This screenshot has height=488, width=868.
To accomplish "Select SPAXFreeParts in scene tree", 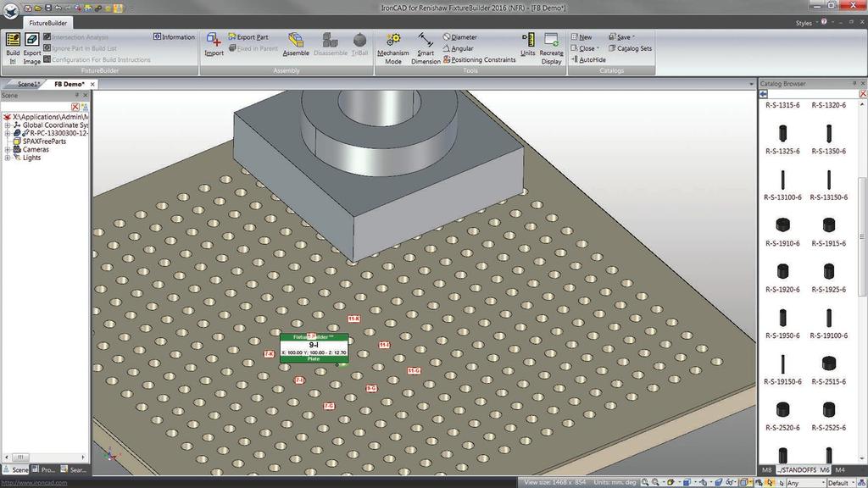I will point(44,141).
